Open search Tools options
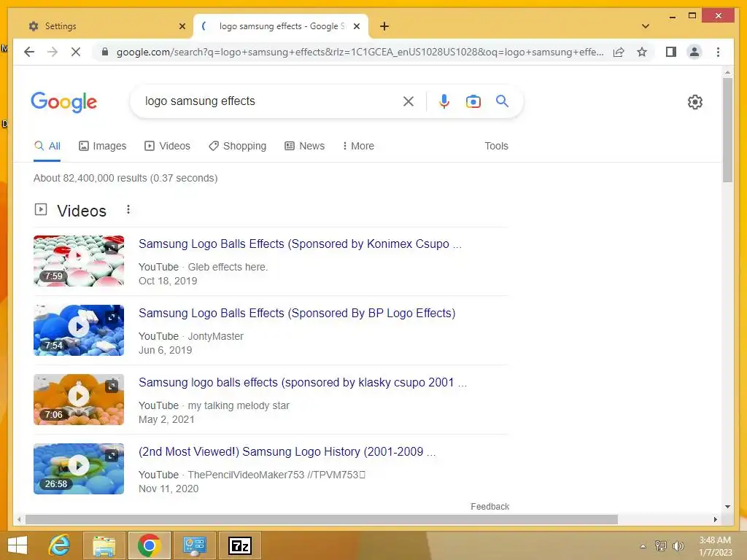The height and width of the screenshot is (560, 747). (x=496, y=146)
